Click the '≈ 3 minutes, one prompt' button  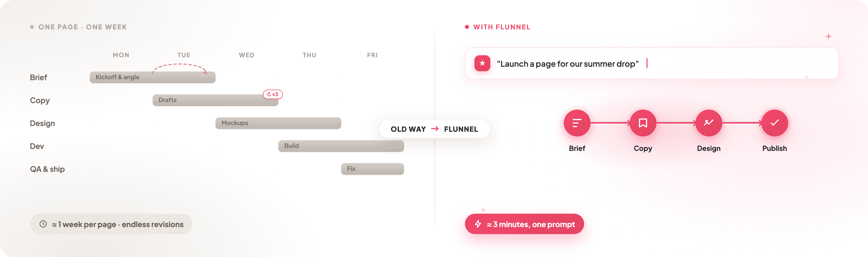pyautogui.click(x=524, y=224)
